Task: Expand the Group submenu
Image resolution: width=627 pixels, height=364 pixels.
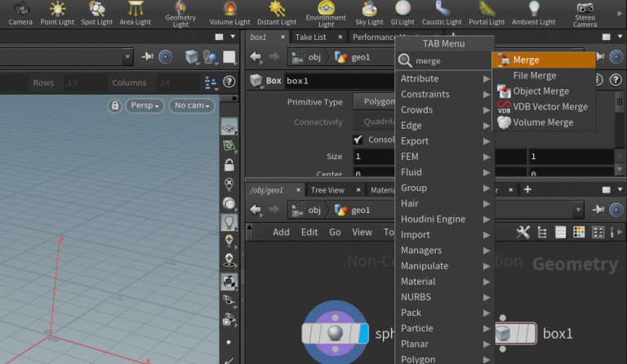Action: (x=445, y=188)
